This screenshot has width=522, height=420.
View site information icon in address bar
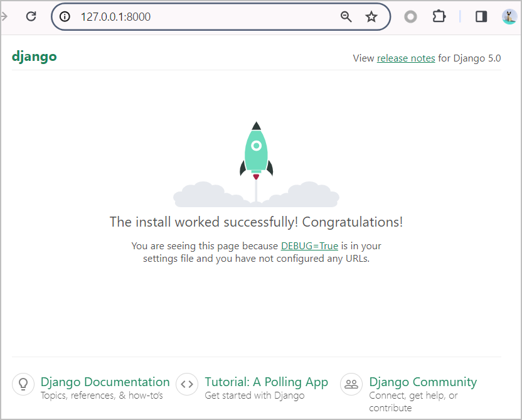(x=65, y=16)
